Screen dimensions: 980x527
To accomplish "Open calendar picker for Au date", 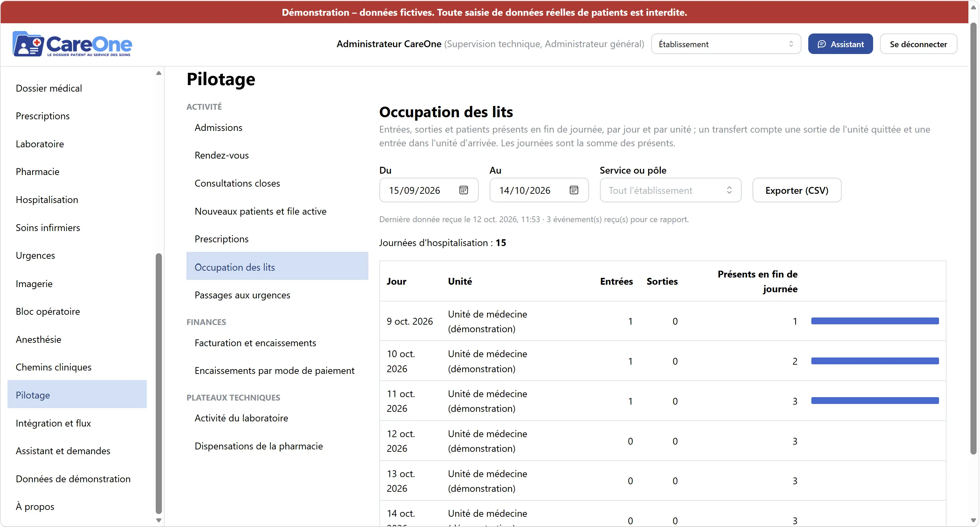I will [574, 190].
